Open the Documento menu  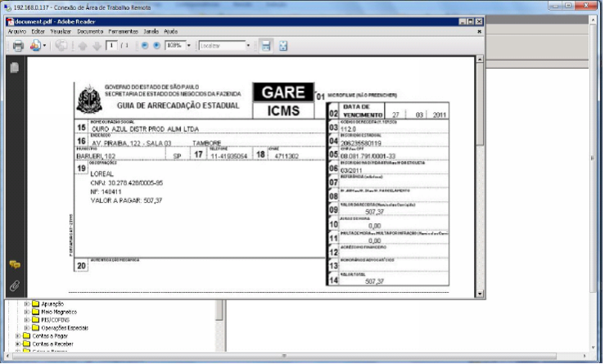[x=90, y=32]
